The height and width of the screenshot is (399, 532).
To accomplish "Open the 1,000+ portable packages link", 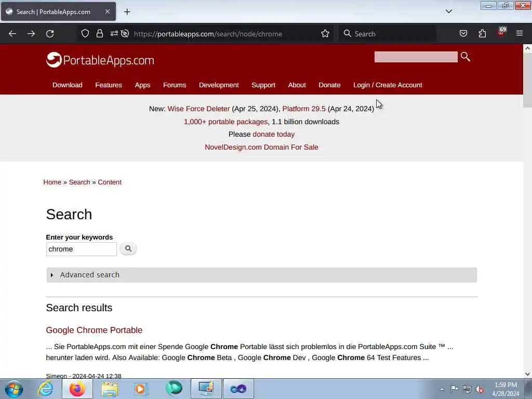I will tap(225, 122).
